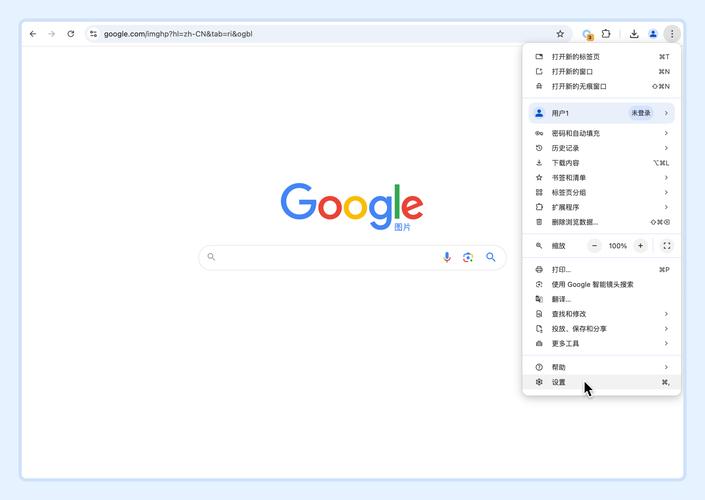Expand 标签页分组 submenu
Image resolution: width=705 pixels, height=500 pixels.
coord(602,192)
